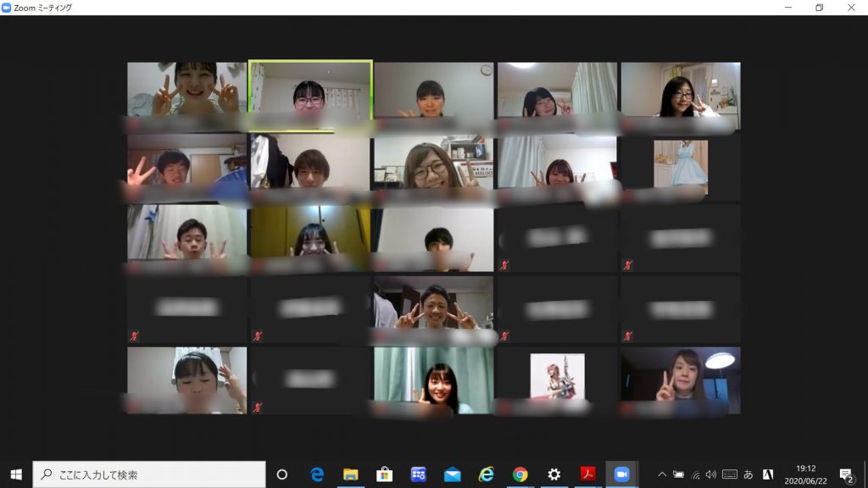Open the volume speaker control in the tray

(x=711, y=474)
